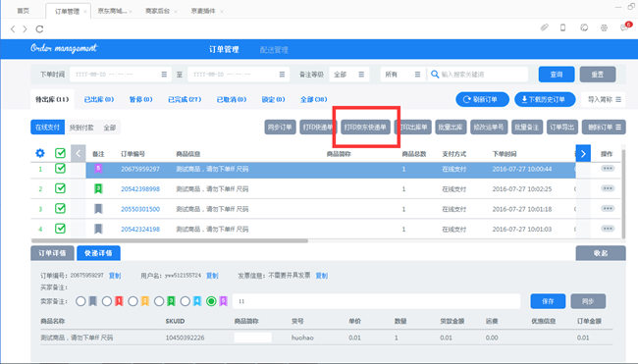Uncheck row 2 checkbox for order 20542398998

60,188
